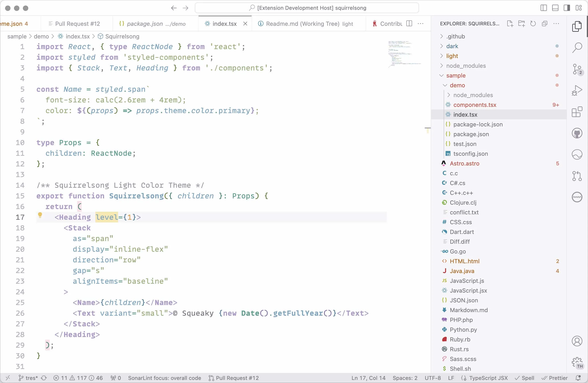Toggle the bottom panel visibility

(x=555, y=8)
